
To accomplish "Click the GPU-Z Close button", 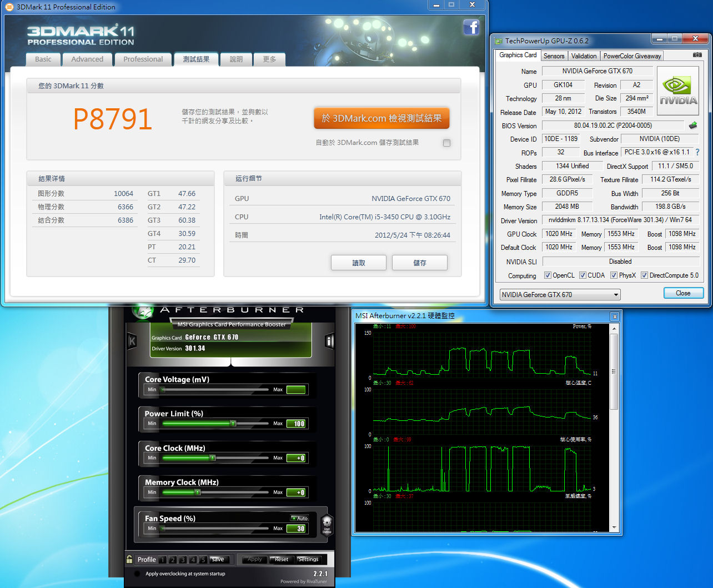I will pyautogui.click(x=683, y=293).
